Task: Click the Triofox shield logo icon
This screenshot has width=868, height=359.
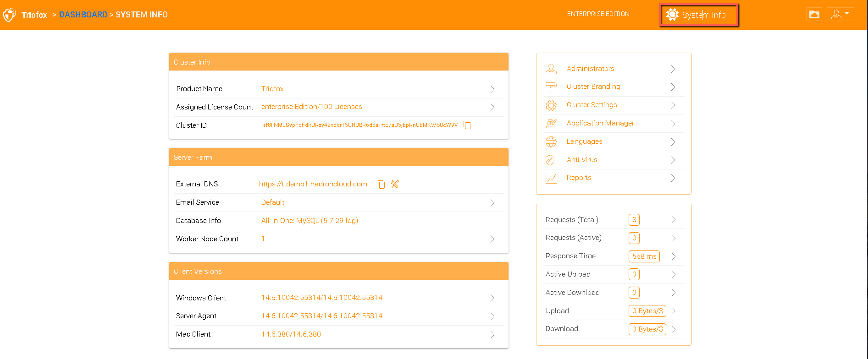Action: click(x=9, y=15)
